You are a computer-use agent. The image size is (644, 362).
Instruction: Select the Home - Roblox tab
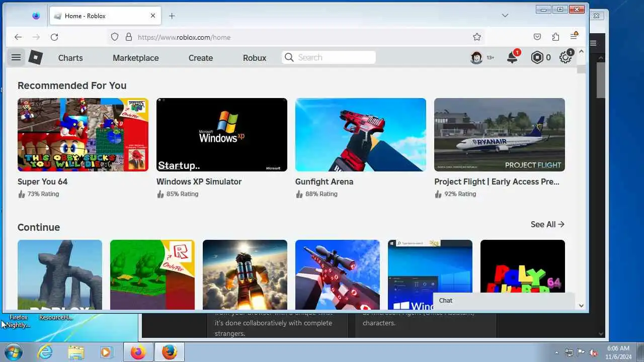[105, 16]
